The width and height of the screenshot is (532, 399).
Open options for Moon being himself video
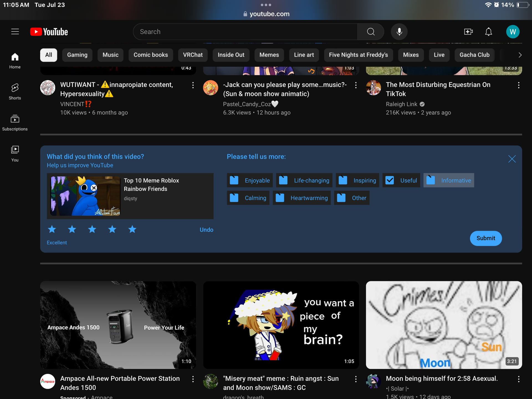(519, 379)
